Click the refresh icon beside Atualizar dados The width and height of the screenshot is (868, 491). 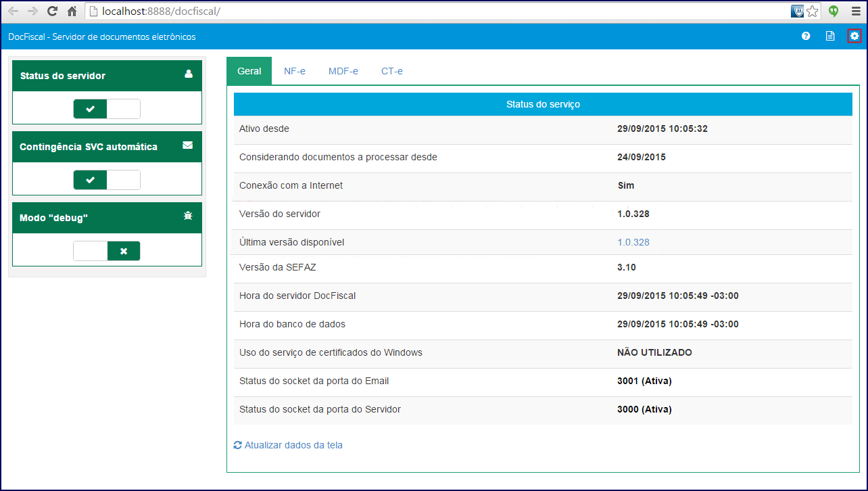pyautogui.click(x=237, y=445)
